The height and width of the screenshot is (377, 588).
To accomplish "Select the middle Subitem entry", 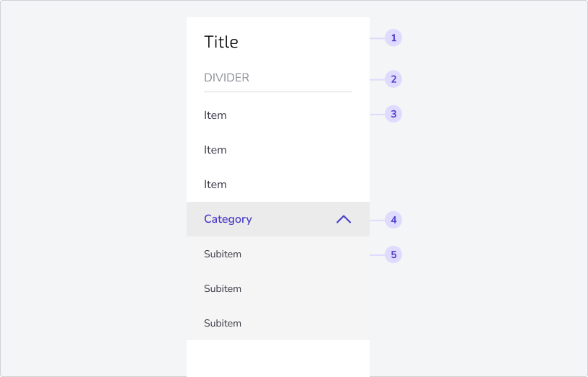I will [278, 288].
